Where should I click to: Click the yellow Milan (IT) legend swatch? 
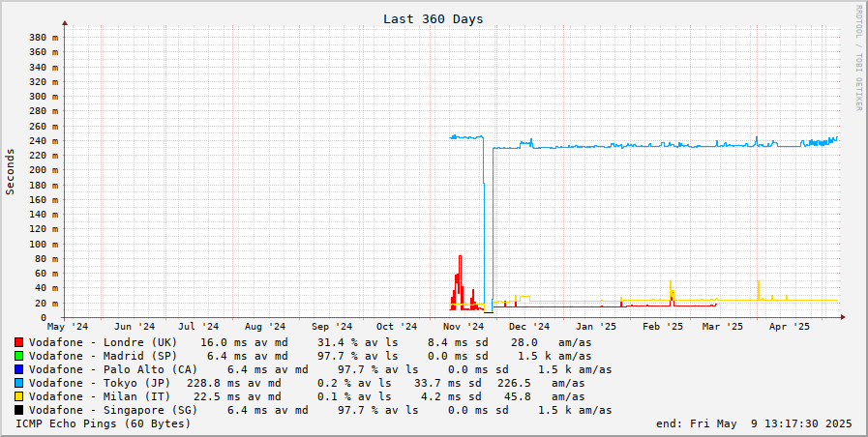[18, 396]
